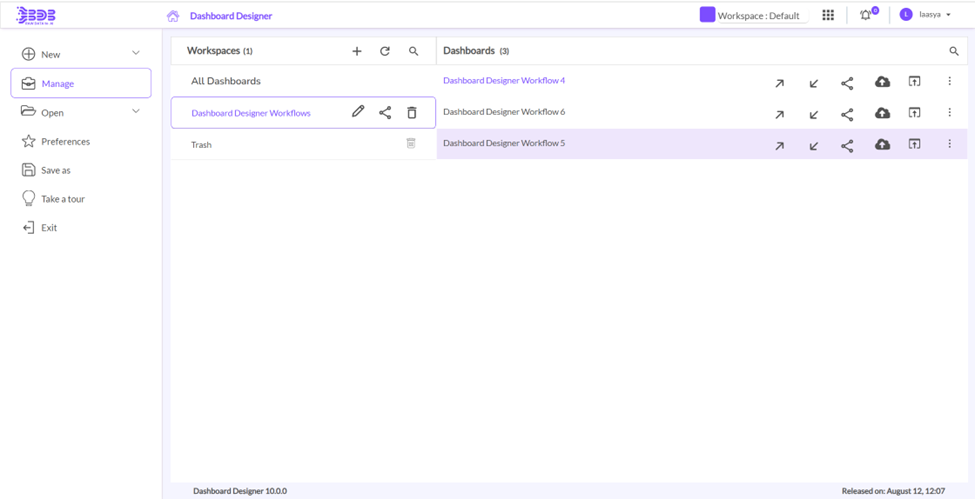Open the apps grid menu icon
975x499 pixels.
point(828,15)
